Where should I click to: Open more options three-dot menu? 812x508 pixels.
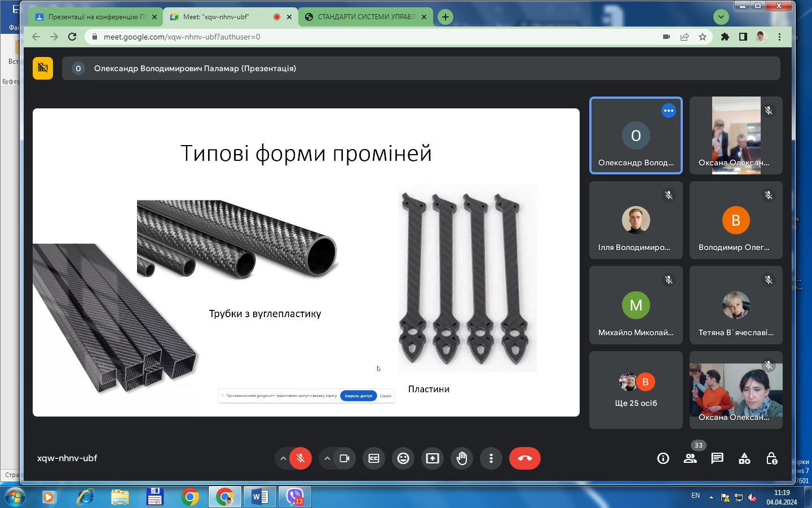click(x=491, y=458)
